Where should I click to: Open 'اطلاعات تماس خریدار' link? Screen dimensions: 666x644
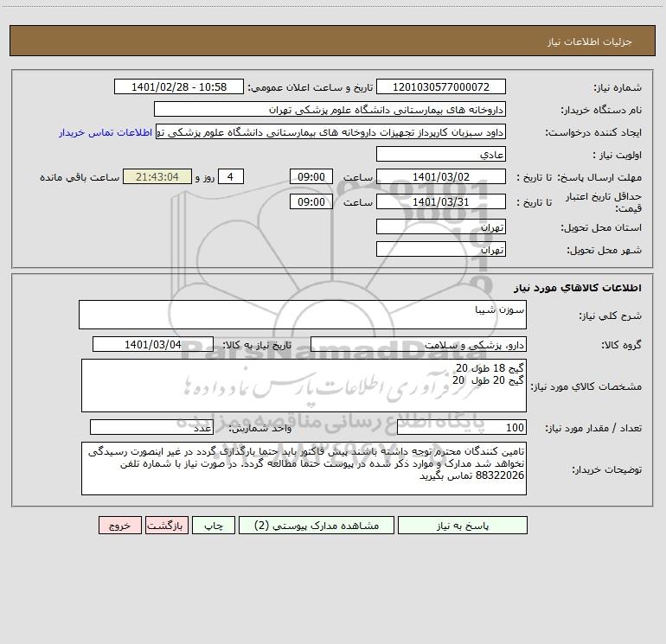coord(106,132)
